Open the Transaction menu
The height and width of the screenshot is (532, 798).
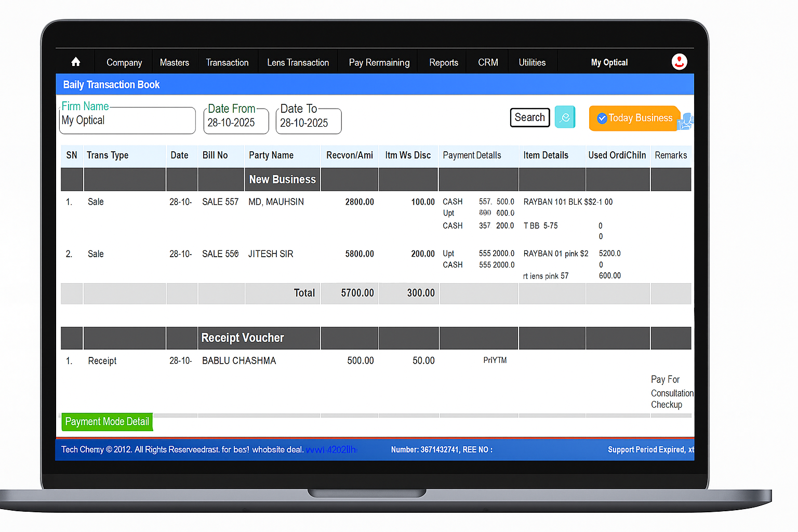[x=227, y=62]
